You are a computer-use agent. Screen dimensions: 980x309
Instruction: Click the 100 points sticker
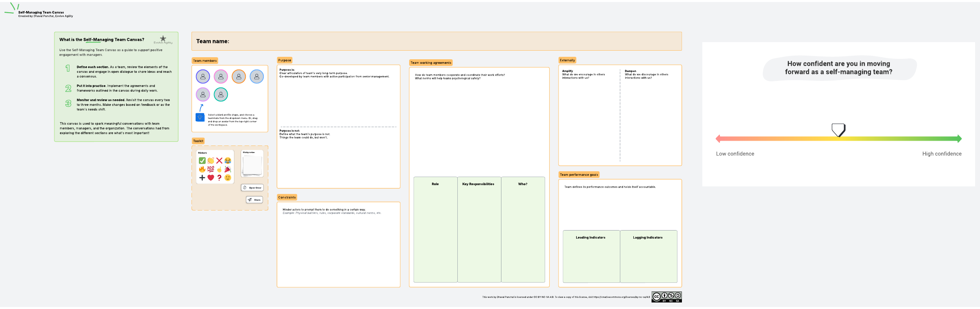pos(211,169)
